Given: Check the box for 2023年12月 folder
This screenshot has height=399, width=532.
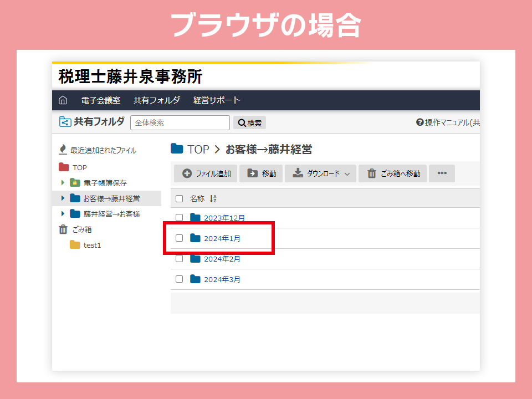Looking at the screenshot, I should point(179,217).
